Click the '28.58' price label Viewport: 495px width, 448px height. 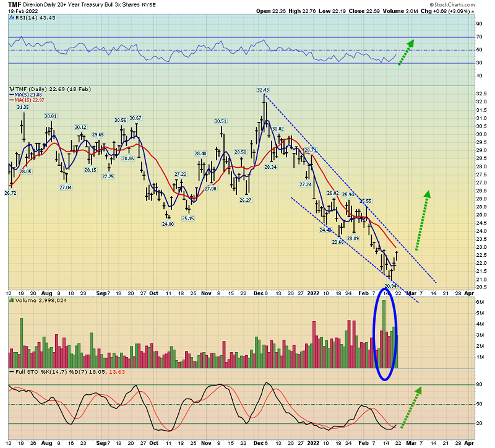coord(240,152)
